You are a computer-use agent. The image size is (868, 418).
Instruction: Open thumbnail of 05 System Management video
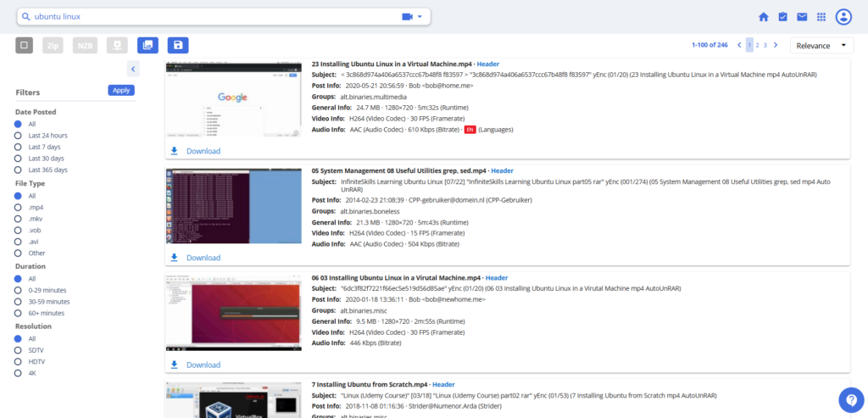tap(234, 206)
